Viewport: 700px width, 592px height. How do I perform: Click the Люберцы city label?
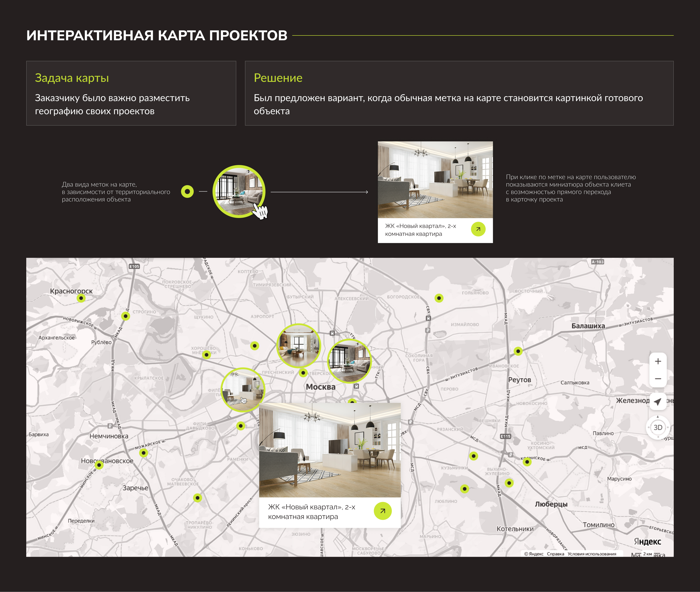(x=551, y=504)
